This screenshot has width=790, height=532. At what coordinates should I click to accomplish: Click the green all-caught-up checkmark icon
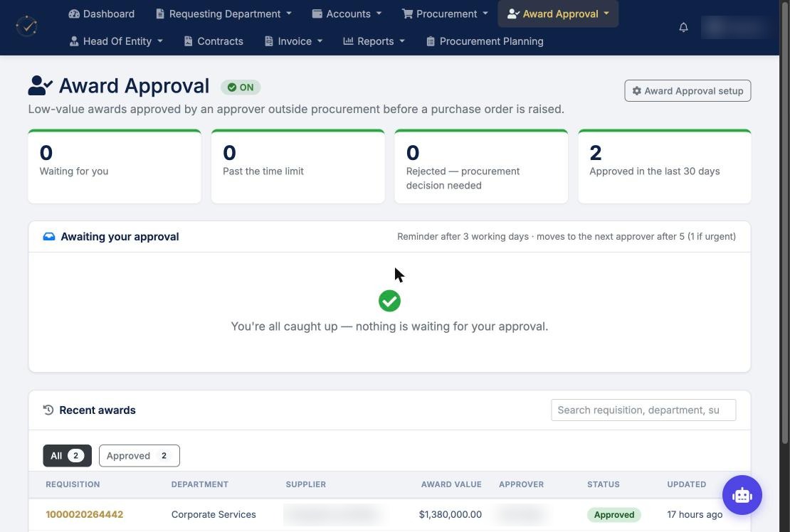(389, 301)
